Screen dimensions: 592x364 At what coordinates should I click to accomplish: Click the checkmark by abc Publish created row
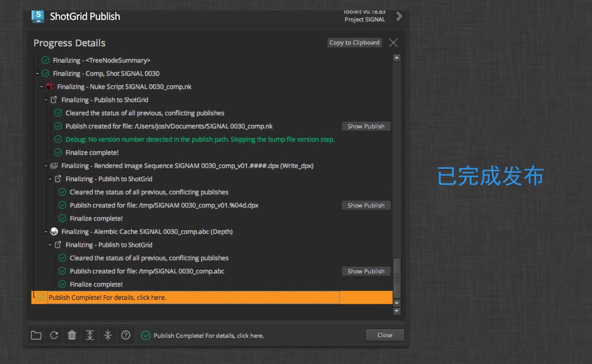coord(62,271)
